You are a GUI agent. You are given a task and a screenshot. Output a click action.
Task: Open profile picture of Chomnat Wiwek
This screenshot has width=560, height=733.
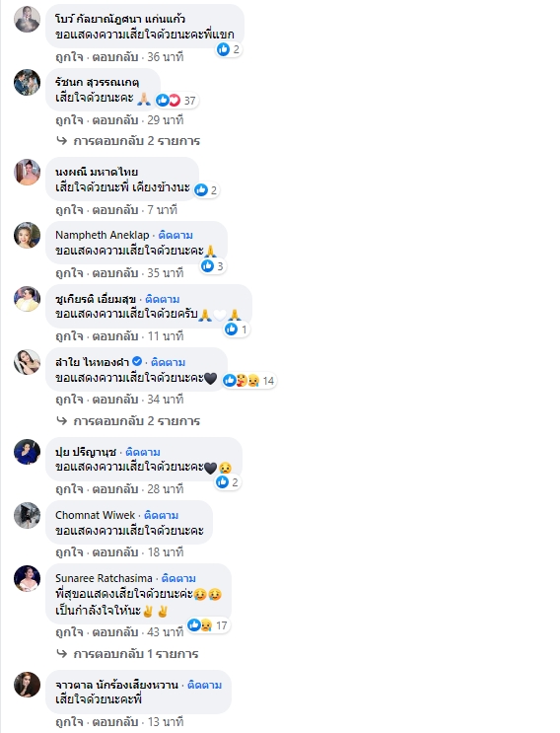(x=27, y=515)
